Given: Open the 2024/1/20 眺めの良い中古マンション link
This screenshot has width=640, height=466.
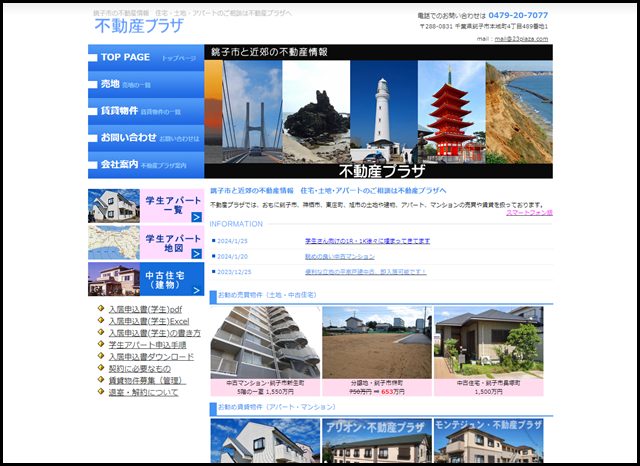Looking at the screenshot, I should 340,257.
